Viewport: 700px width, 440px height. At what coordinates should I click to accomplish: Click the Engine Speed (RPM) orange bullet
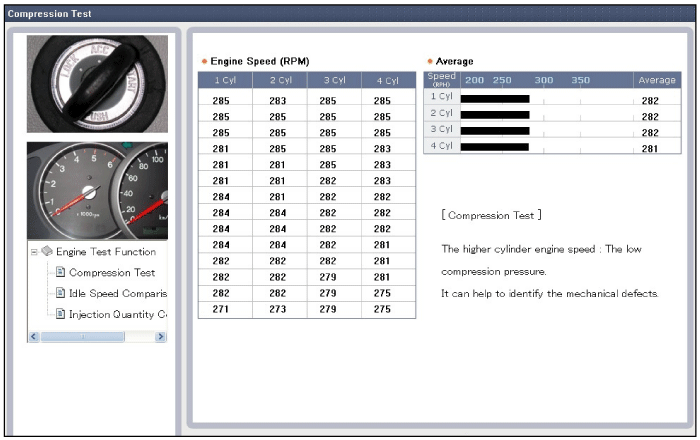[x=204, y=61]
